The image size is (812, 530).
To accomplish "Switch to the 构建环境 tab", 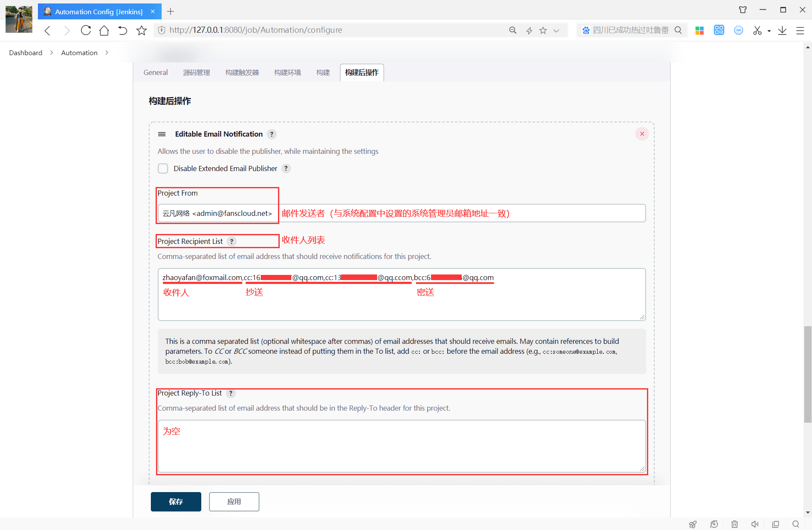I will pyautogui.click(x=287, y=72).
